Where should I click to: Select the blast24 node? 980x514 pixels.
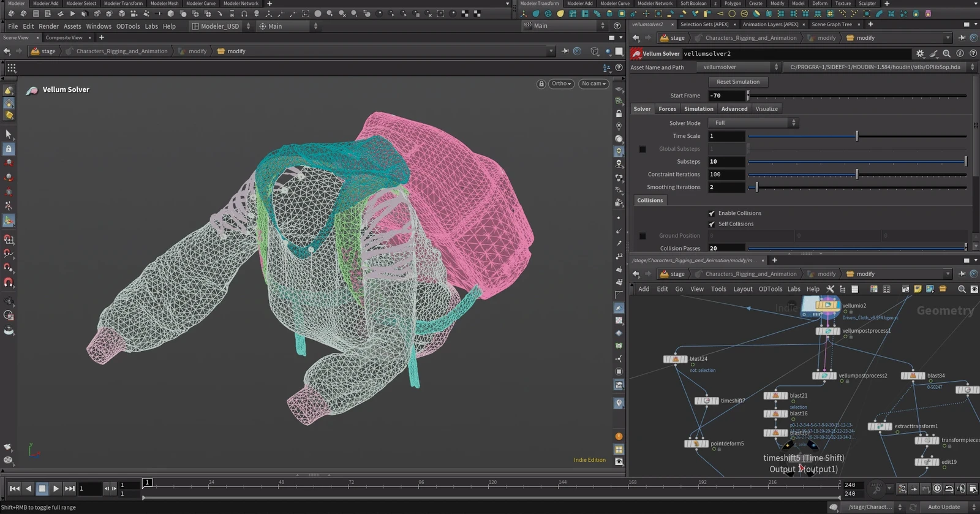[x=675, y=359]
